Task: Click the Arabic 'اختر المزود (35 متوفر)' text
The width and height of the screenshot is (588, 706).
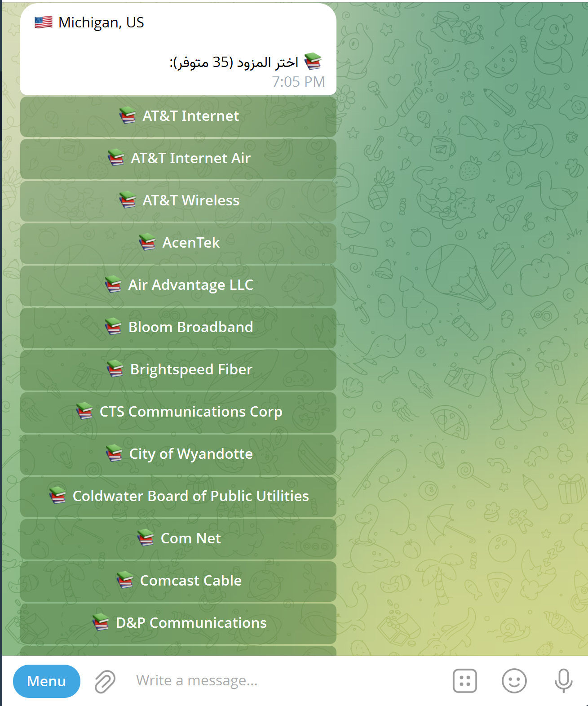Action: click(234, 62)
